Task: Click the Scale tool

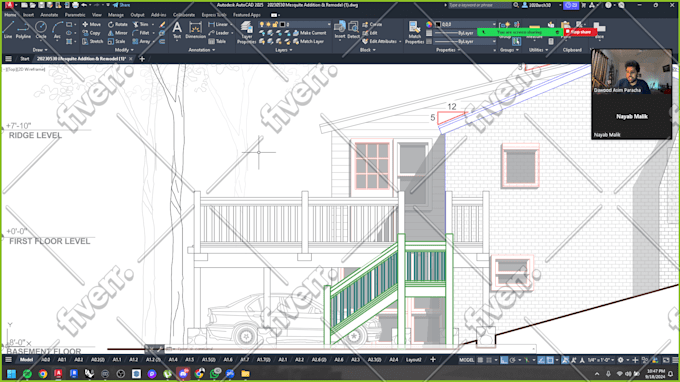Action: 117,42
